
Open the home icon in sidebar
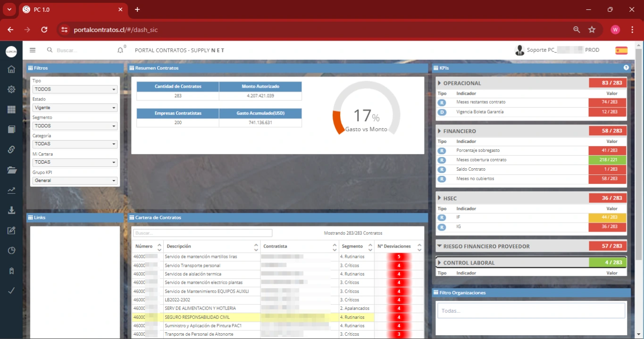[11, 70]
